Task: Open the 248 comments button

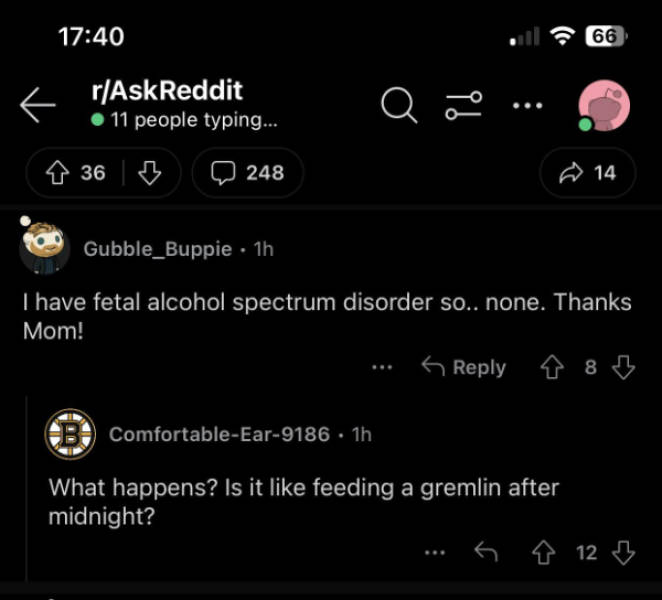Action: (248, 173)
